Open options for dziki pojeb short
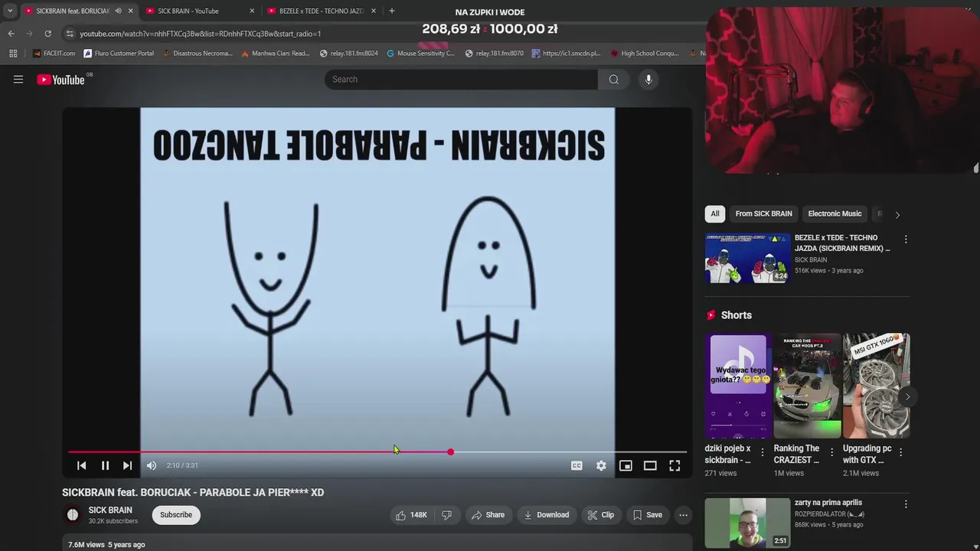 [762, 452]
